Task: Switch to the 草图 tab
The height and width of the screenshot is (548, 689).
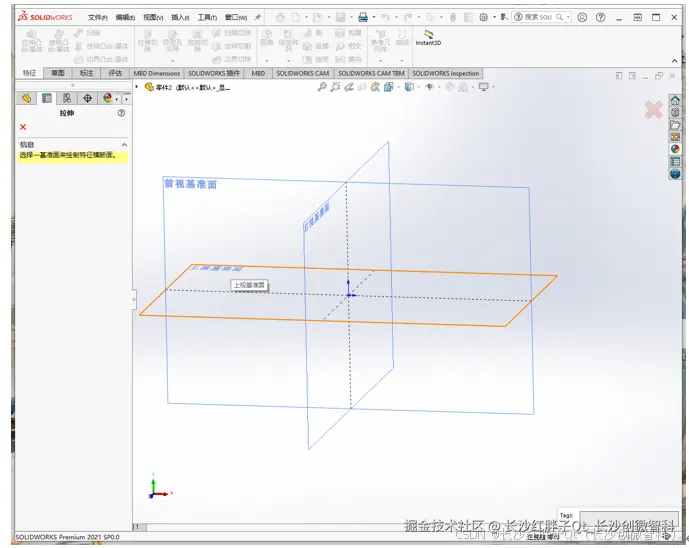Action: pos(58,73)
